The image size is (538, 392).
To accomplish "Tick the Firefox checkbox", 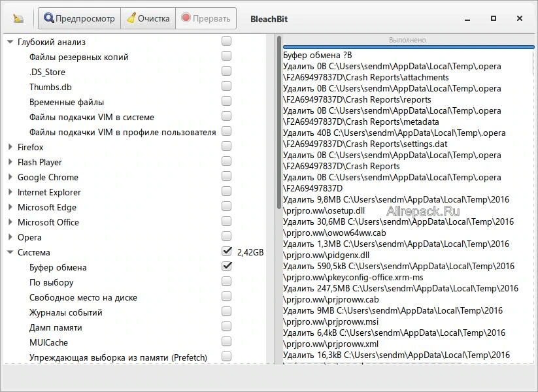I will tap(226, 146).
